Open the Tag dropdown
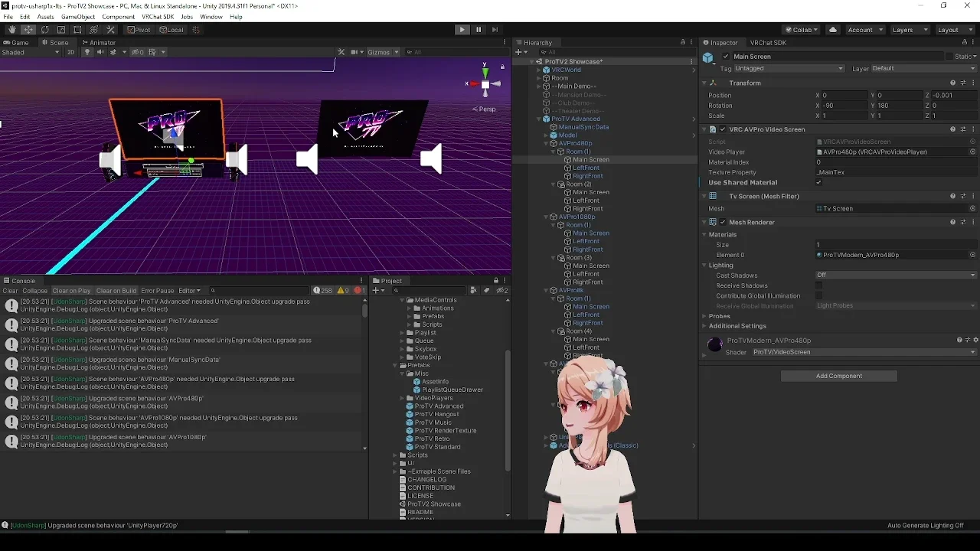 pyautogui.click(x=789, y=69)
